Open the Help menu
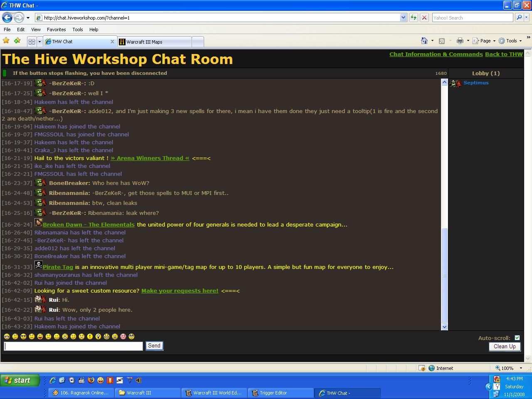 tap(94, 30)
